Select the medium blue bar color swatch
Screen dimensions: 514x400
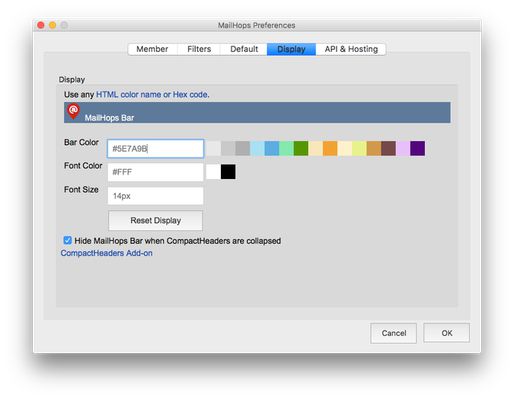point(272,148)
